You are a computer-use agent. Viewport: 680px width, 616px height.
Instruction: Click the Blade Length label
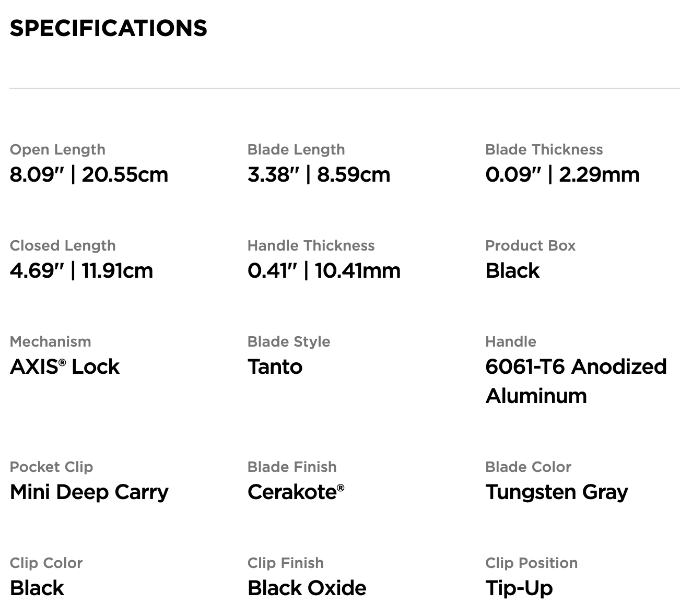pos(296,149)
